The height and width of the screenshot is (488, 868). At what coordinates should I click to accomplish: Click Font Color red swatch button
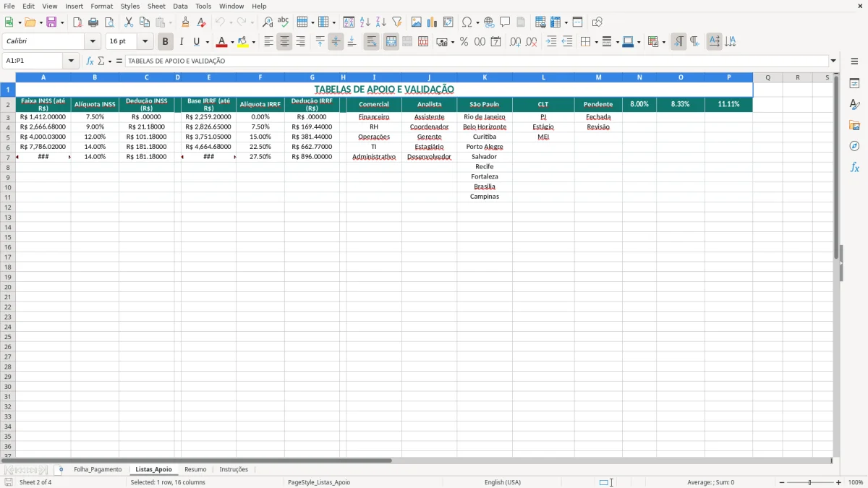222,42
